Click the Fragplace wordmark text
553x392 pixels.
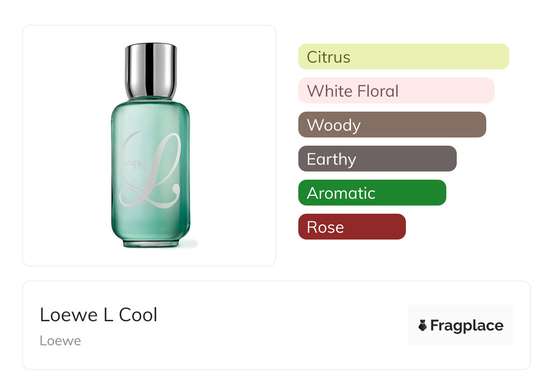click(467, 326)
